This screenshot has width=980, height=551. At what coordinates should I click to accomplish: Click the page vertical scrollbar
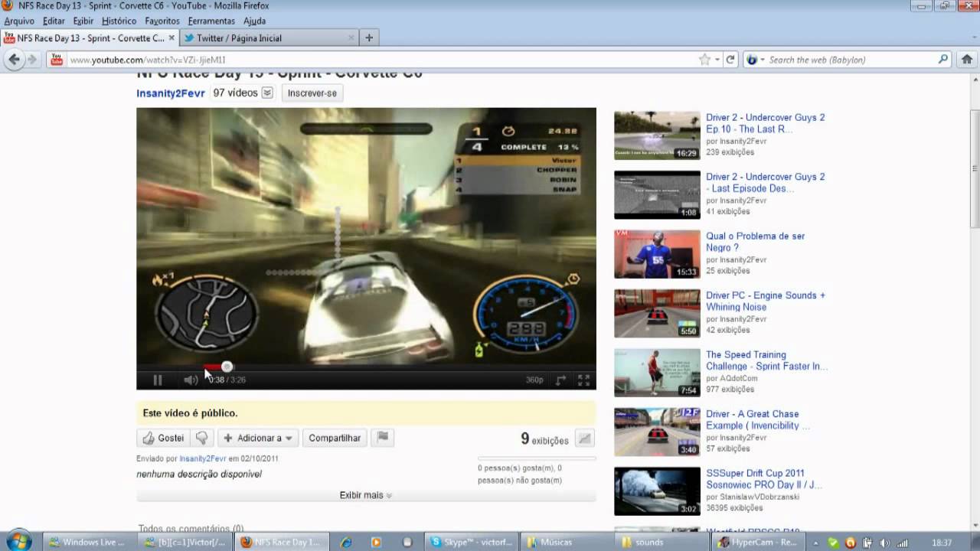tap(975, 168)
